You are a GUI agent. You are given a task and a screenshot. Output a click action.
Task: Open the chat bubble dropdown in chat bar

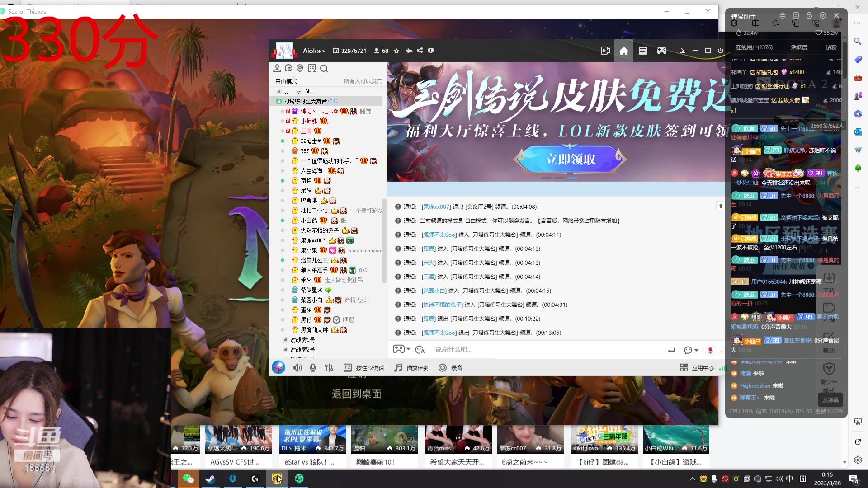point(691,350)
